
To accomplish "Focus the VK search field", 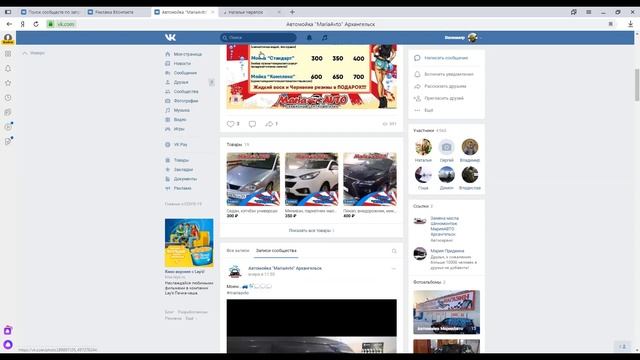I will [x=258, y=38].
